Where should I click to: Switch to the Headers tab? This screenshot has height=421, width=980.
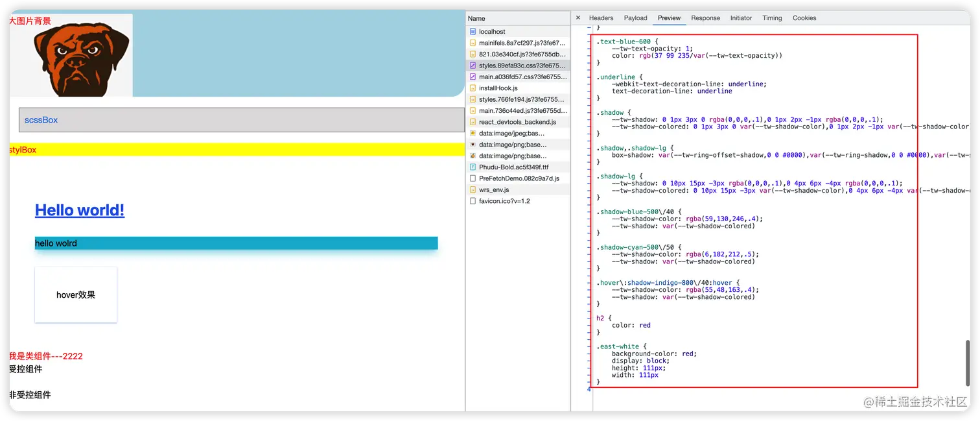click(601, 18)
